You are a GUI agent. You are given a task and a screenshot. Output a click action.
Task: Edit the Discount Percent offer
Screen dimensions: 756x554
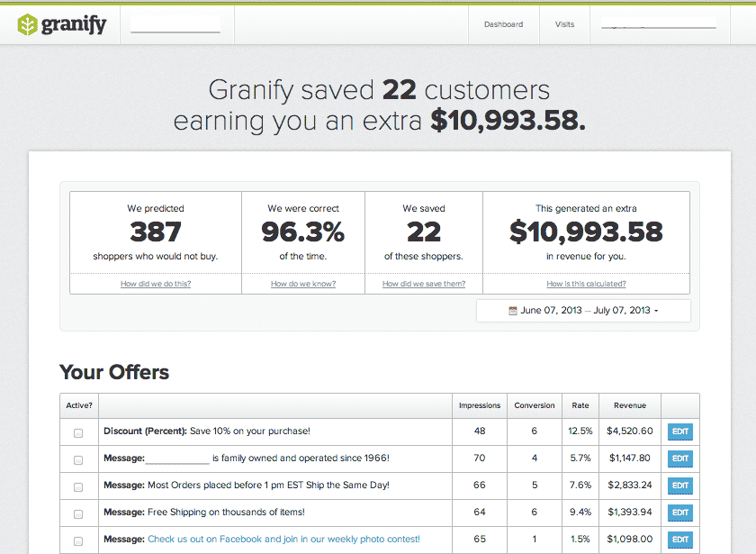[679, 432]
